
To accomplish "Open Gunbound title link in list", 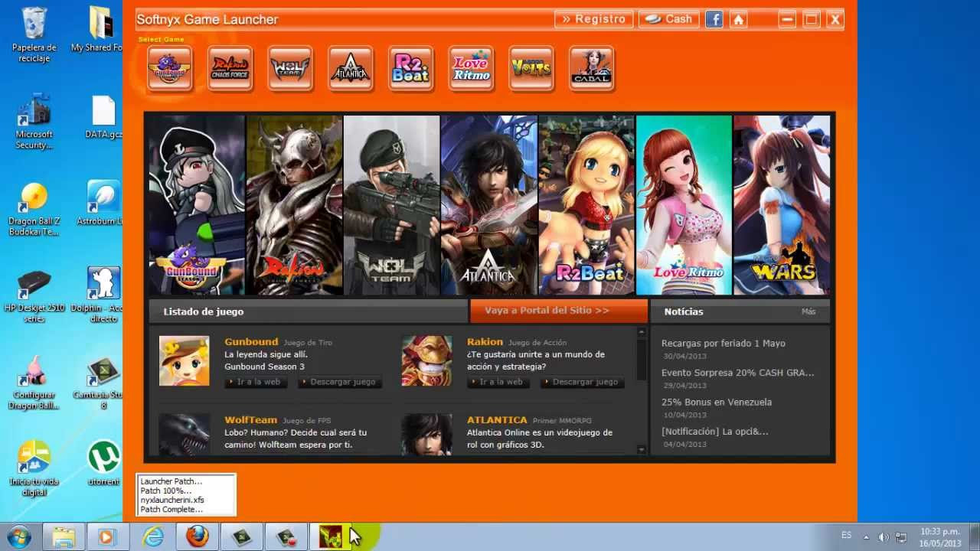I will click(x=251, y=341).
